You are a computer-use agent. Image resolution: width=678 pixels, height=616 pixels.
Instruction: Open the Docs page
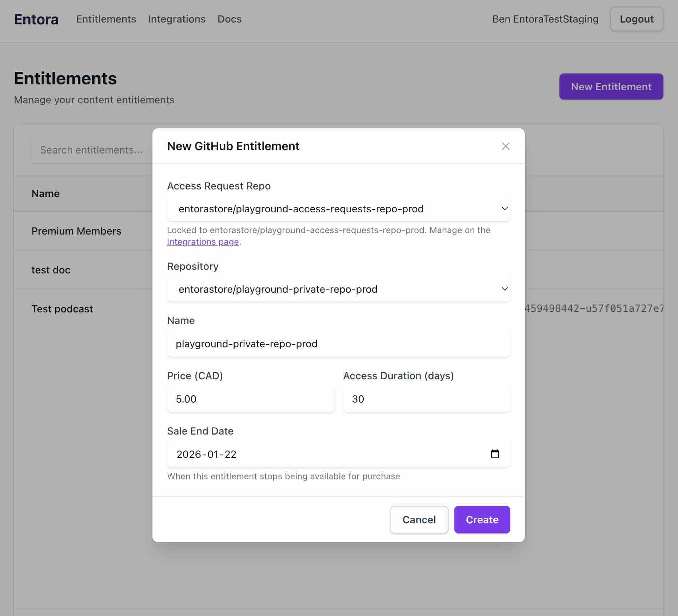coord(229,19)
